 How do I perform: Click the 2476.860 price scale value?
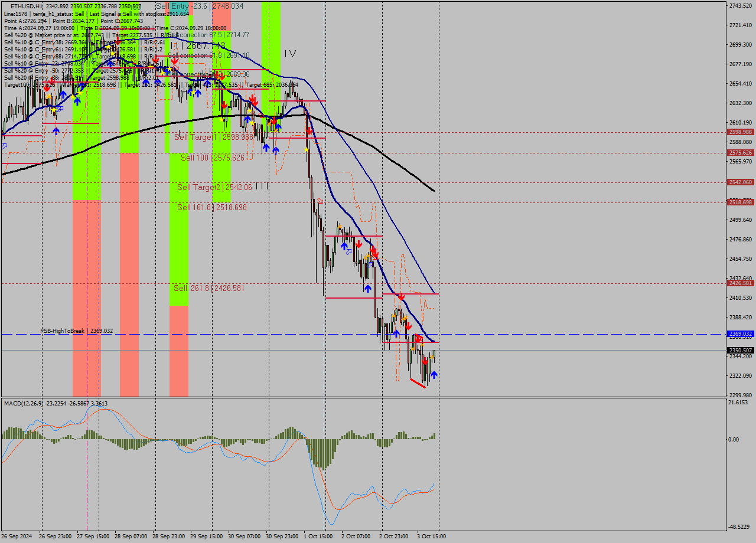point(740,239)
